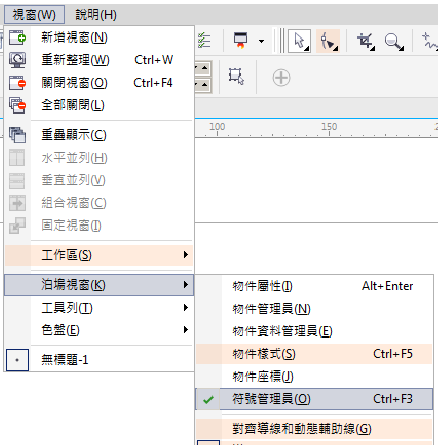Open 物件樣式(S) docker

point(314,354)
